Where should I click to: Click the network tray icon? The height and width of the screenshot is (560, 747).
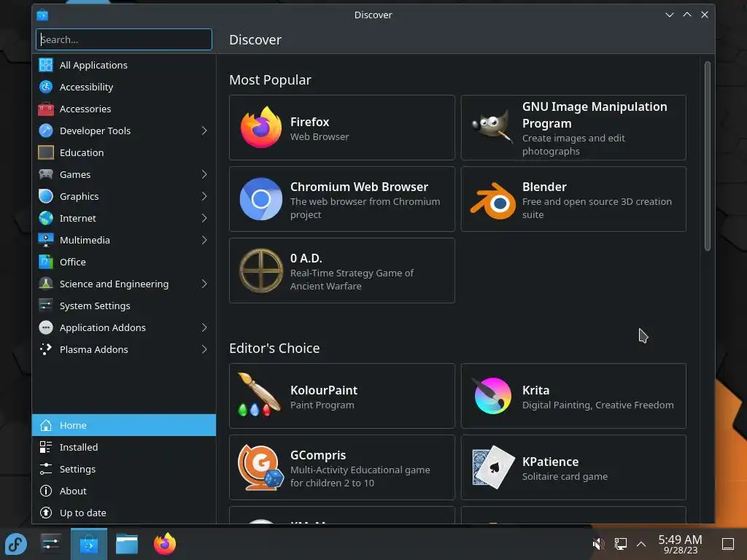(x=620, y=544)
